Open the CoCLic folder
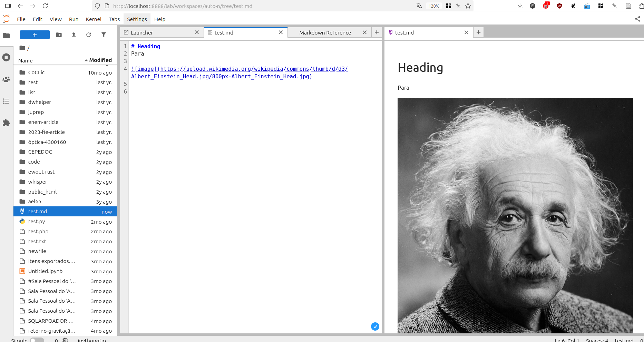The height and width of the screenshot is (342, 644). click(x=66, y=72)
